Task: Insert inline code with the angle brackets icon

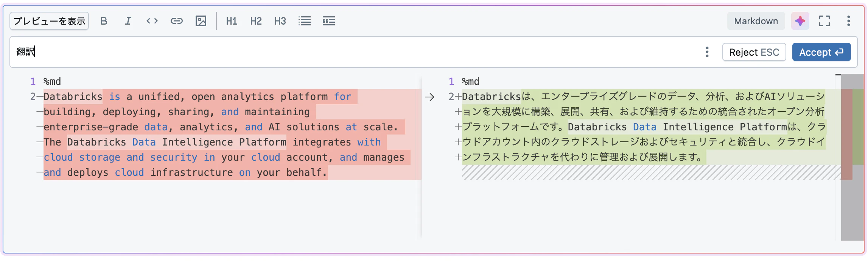Action: tap(152, 21)
